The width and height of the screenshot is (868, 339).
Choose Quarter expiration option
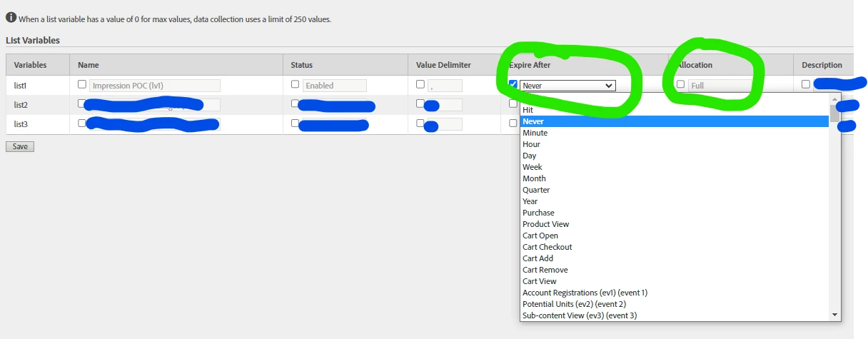[675, 190]
